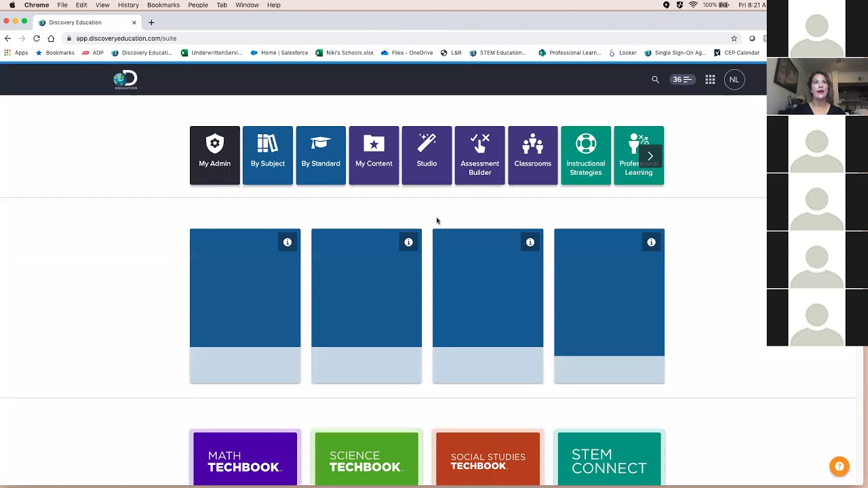Image resolution: width=868 pixels, height=488 pixels.
Task: Open the My Admin tile
Action: click(214, 155)
